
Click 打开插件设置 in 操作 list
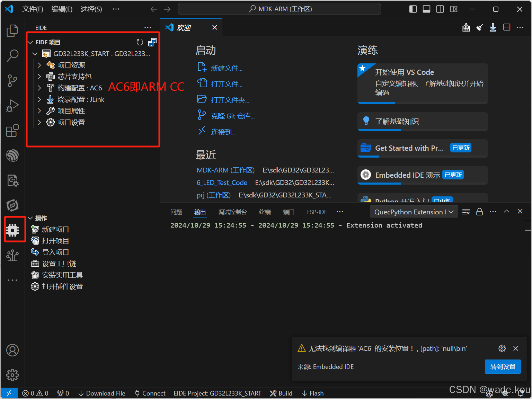62,286
